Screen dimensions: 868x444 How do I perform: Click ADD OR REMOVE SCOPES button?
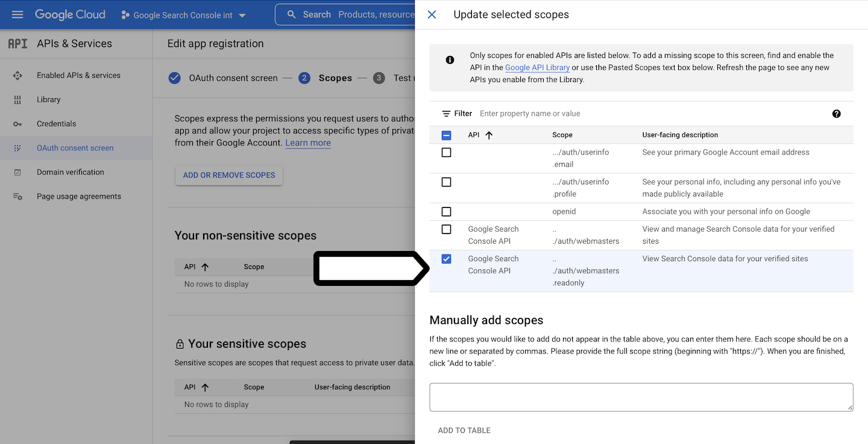coord(229,175)
